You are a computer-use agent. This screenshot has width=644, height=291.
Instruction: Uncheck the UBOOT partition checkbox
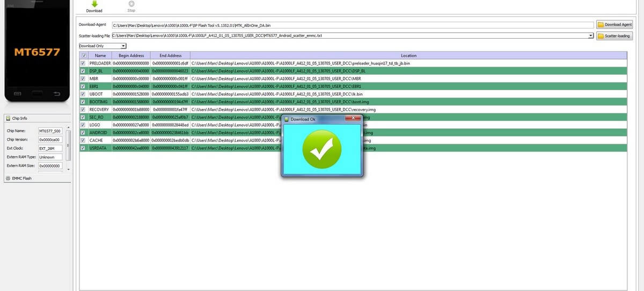pyautogui.click(x=83, y=94)
